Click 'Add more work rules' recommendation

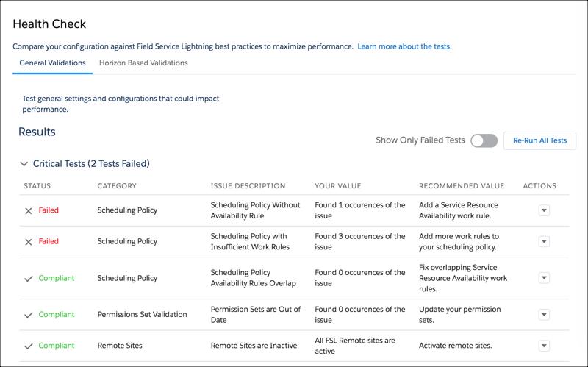[459, 242]
